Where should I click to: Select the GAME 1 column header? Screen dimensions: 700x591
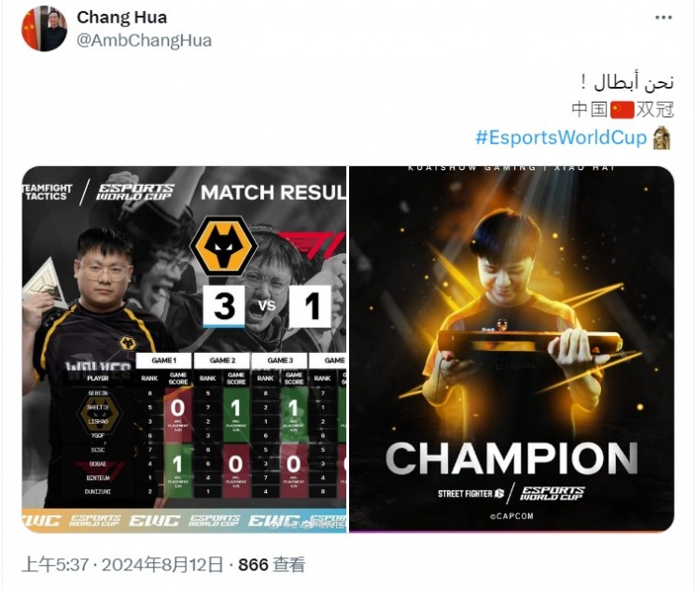coord(164,360)
